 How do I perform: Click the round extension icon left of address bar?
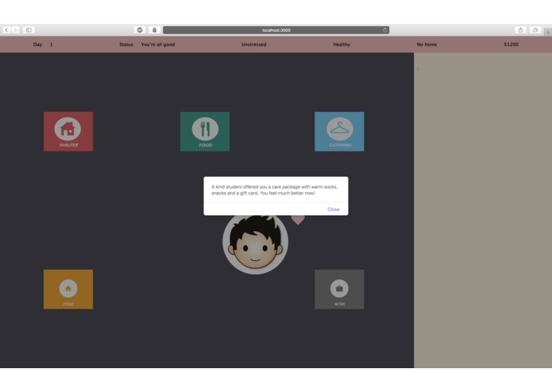click(x=140, y=30)
